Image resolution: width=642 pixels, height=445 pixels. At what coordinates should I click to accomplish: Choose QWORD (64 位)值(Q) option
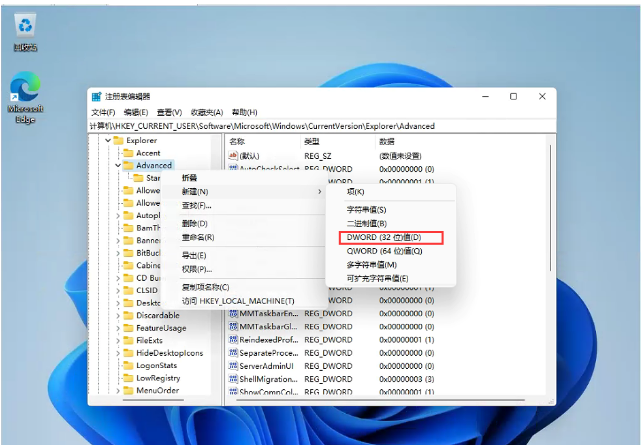tap(385, 251)
